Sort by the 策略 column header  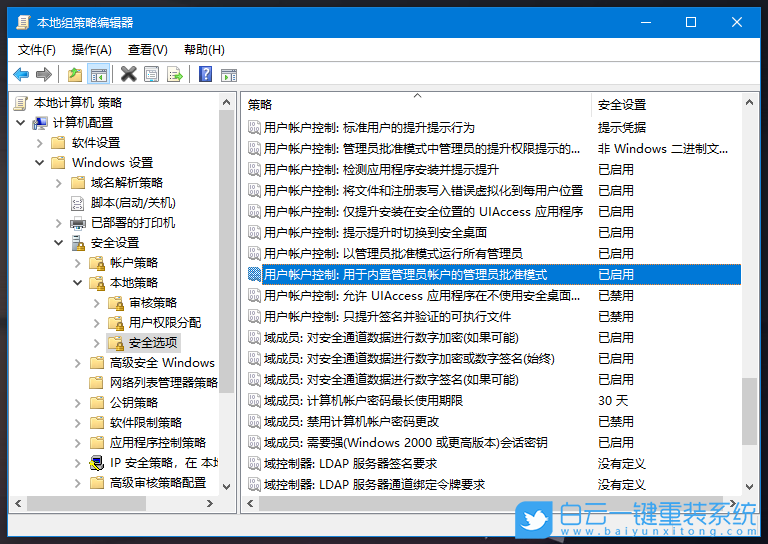click(x=416, y=105)
